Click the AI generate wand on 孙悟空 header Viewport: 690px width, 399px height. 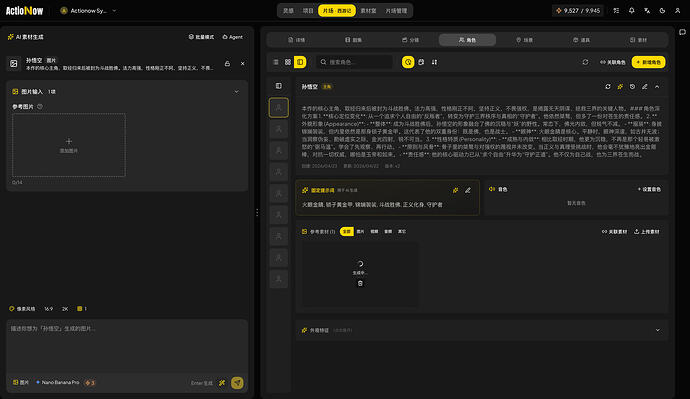click(620, 87)
